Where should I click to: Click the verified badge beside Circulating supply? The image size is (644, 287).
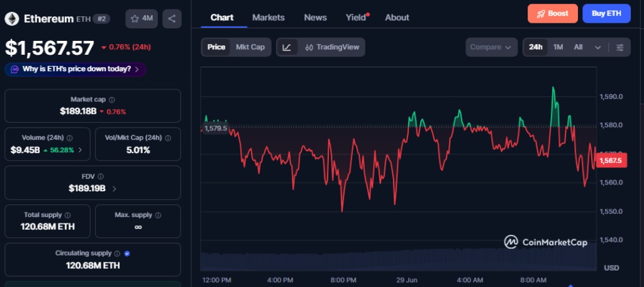click(x=127, y=254)
